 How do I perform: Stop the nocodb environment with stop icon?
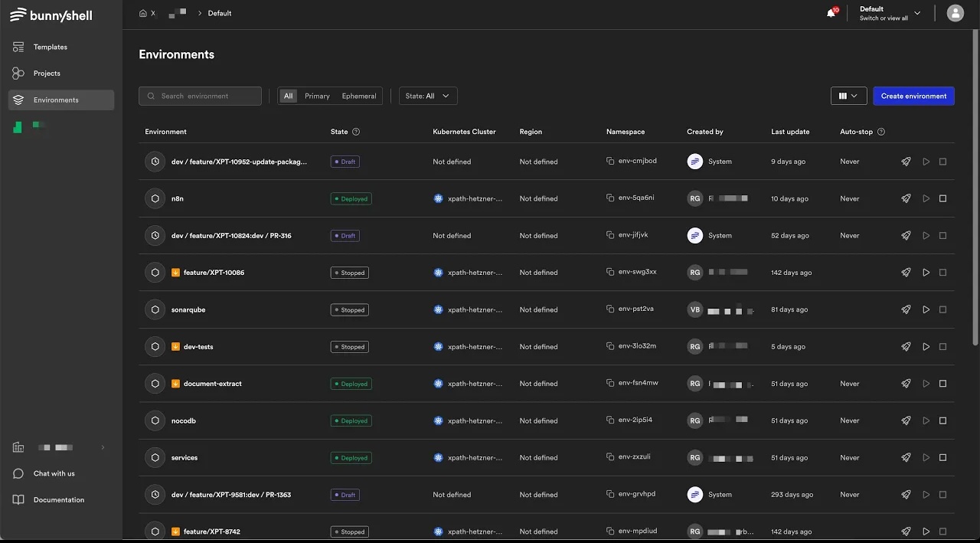[x=942, y=420]
